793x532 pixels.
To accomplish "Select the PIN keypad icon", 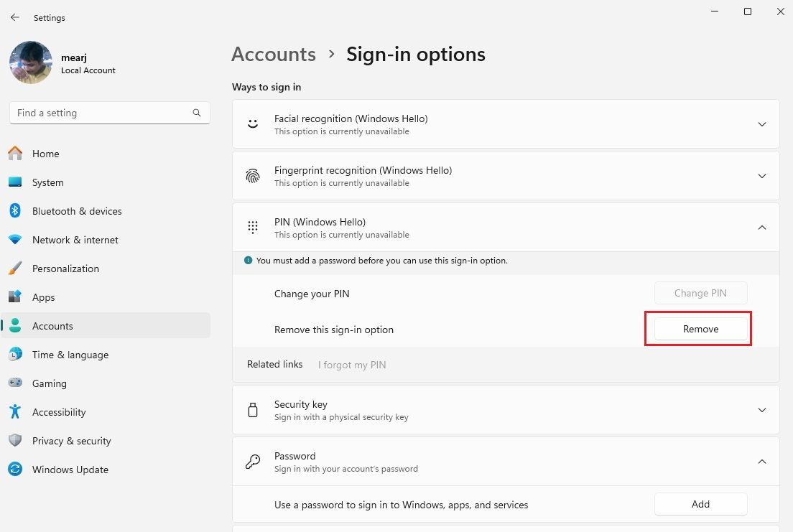I will (x=252, y=227).
